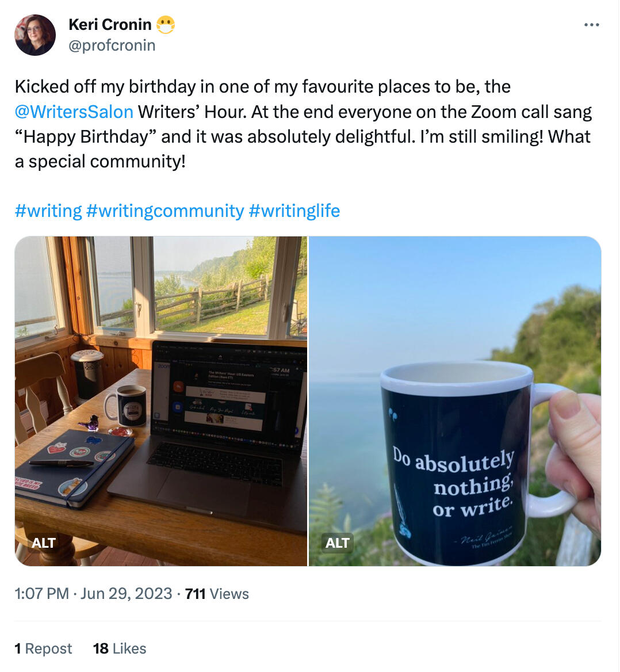Viewport: 620px width, 672px height.
Task: Open the #writing hashtag
Action: (48, 211)
